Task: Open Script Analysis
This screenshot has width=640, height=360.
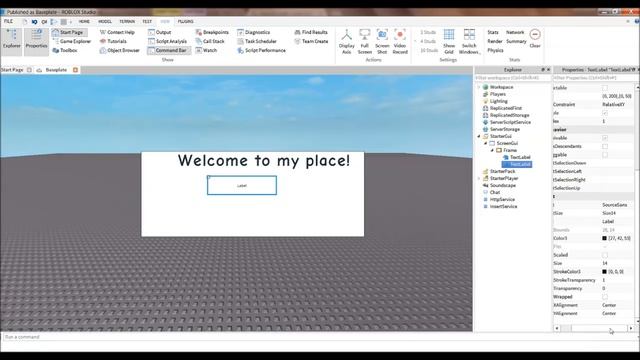Action: (167, 41)
